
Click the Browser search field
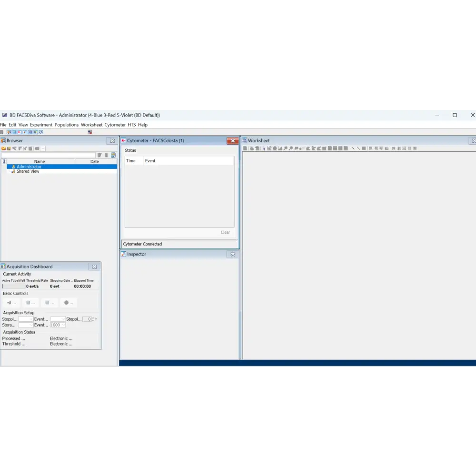coord(48,155)
